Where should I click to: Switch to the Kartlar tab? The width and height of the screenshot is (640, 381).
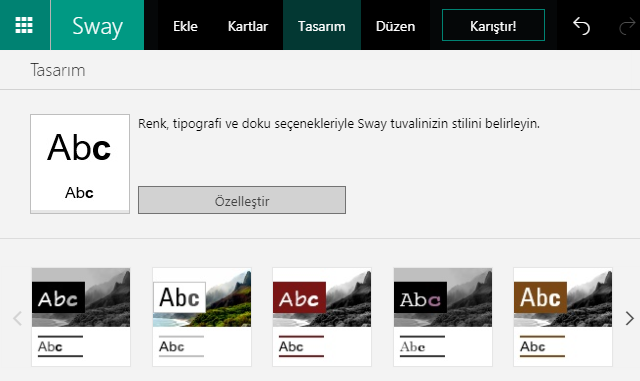[248, 27]
